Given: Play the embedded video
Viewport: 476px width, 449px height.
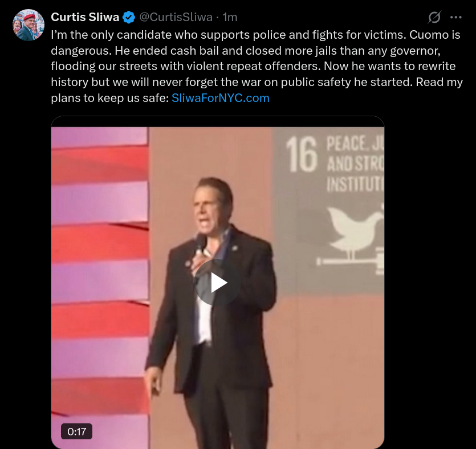Looking at the screenshot, I should point(218,283).
